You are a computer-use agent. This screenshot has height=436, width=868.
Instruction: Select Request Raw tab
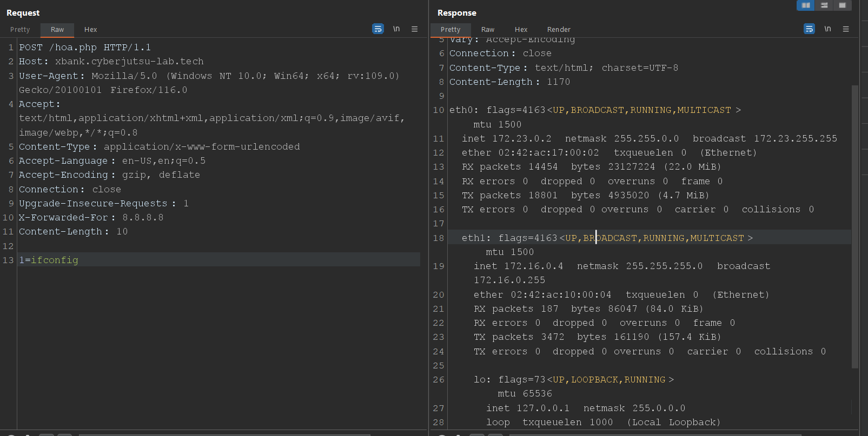(57, 30)
